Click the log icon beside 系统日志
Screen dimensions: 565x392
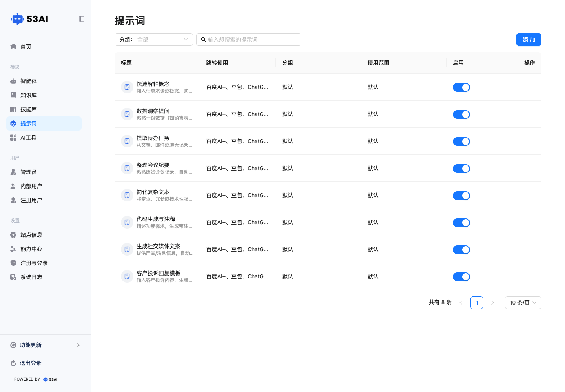click(13, 277)
